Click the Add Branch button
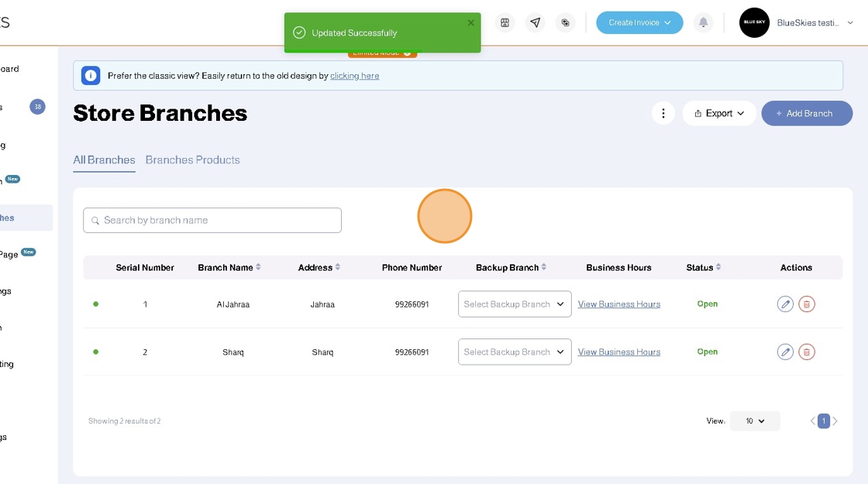The width and height of the screenshot is (868, 484). point(807,113)
